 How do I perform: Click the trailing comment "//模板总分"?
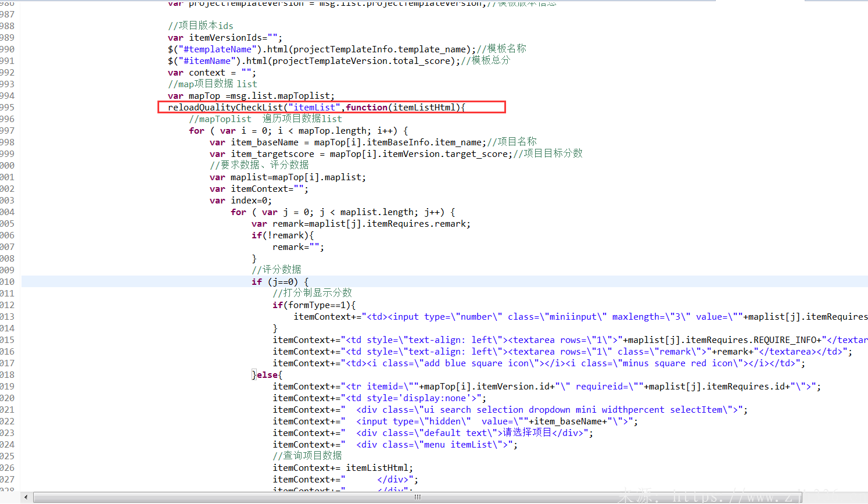485,60
